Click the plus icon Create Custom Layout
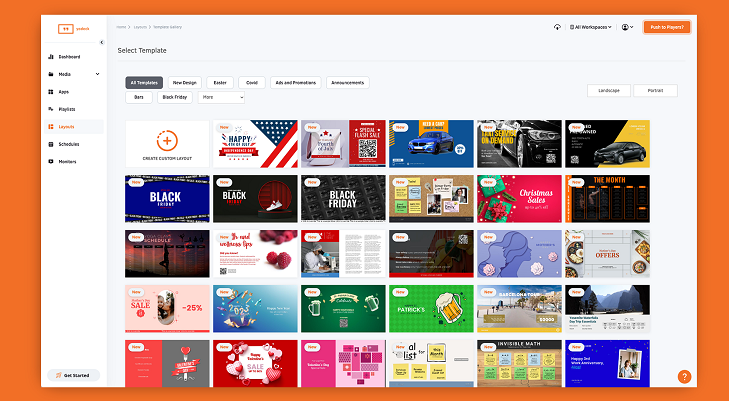The image size is (729, 401). [167, 140]
